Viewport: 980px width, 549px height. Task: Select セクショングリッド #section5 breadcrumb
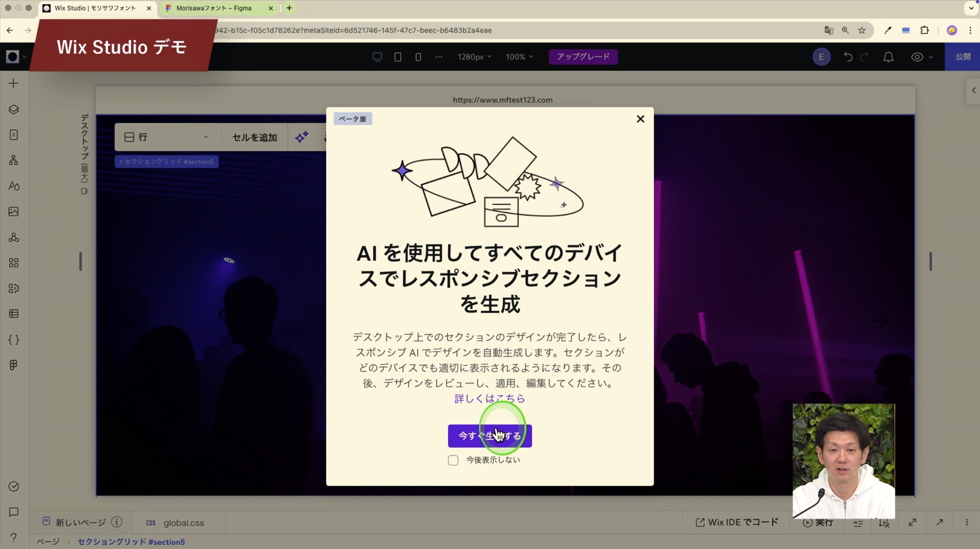pos(131,542)
